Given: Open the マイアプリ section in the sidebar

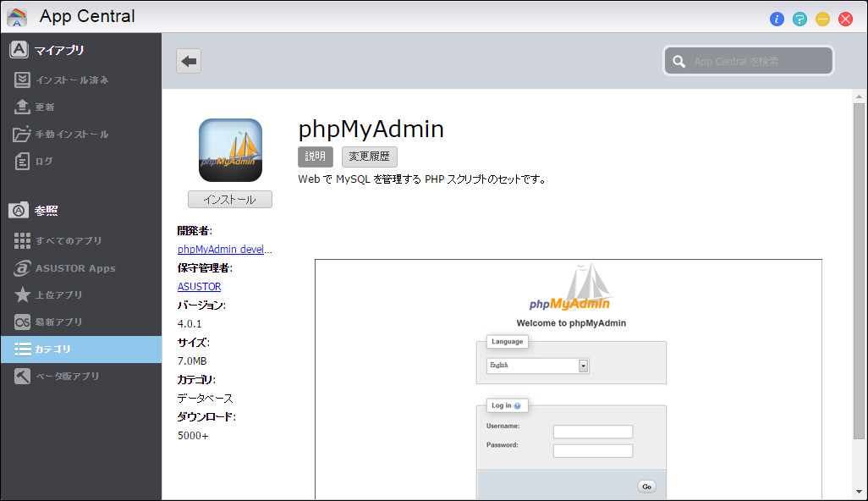Looking at the screenshot, I should pos(51,49).
